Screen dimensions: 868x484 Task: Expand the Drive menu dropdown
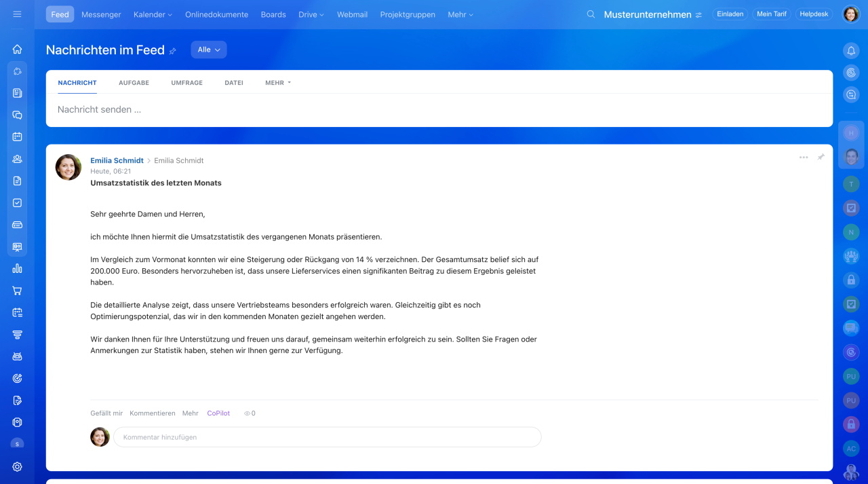pyautogui.click(x=311, y=14)
